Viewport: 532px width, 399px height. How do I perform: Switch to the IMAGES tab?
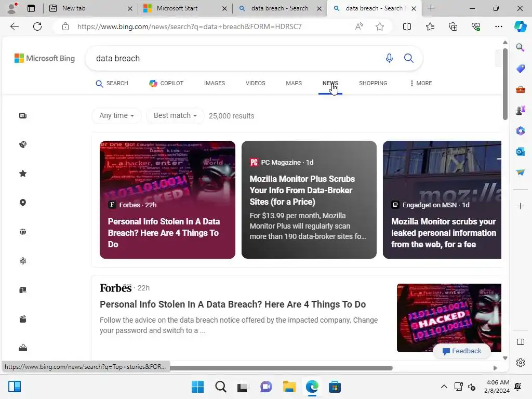(x=215, y=83)
